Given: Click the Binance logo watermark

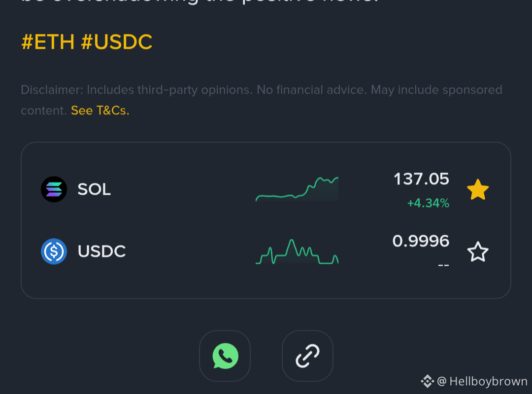Looking at the screenshot, I should click(x=427, y=381).
